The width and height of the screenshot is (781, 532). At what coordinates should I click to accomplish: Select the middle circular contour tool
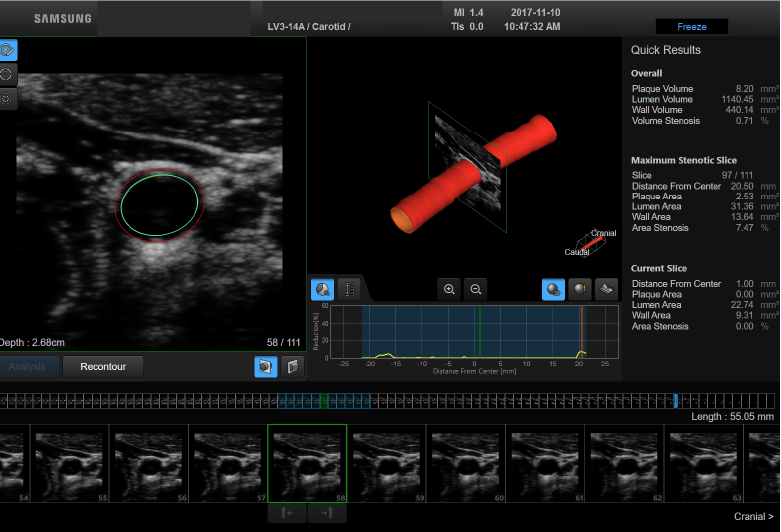[x=6, y=75]
